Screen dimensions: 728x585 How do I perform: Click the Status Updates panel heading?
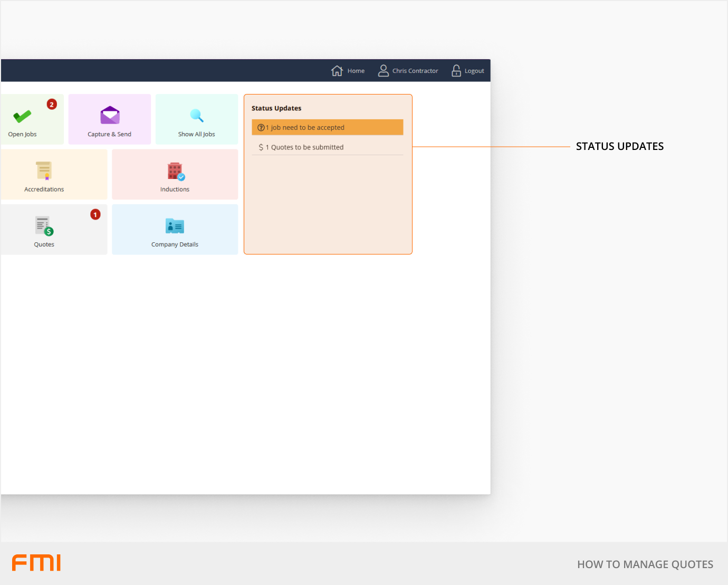point(276,108)
